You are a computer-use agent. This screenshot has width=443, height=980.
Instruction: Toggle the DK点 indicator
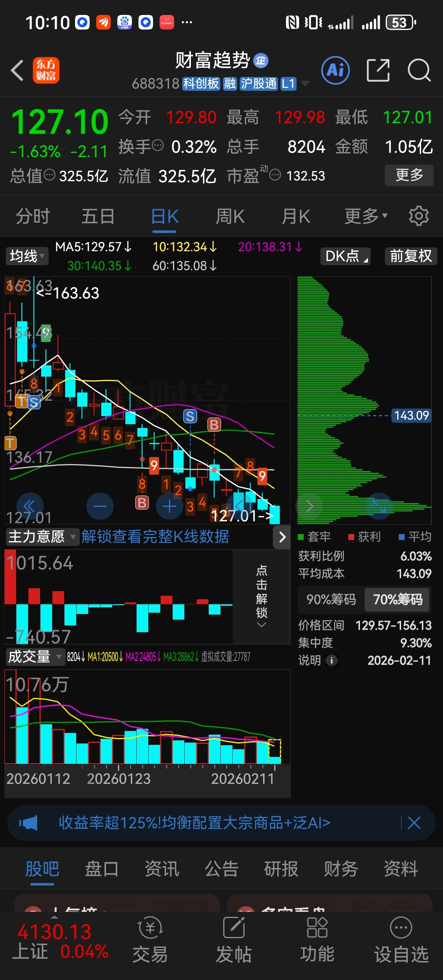tap(345, 256)
